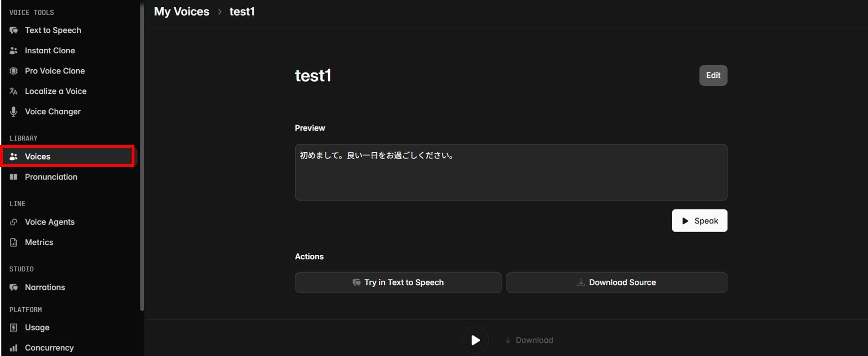Go to Voices in the Library section
This screenshot has width=868, height=356.
point(37,157)
